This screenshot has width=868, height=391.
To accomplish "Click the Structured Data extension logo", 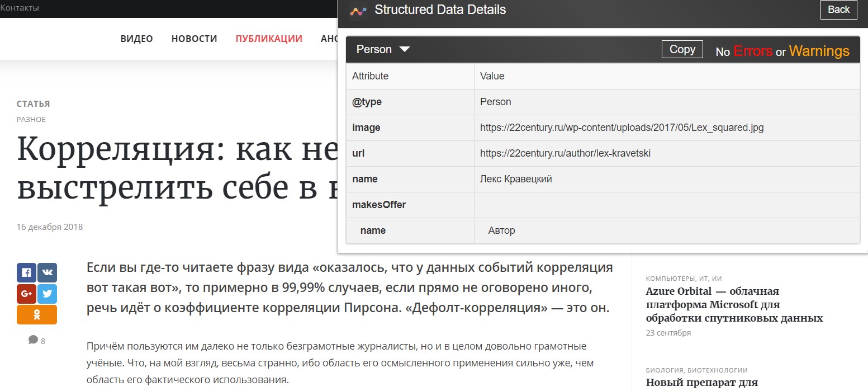I will pyautogui.click(x=358, y=10).
